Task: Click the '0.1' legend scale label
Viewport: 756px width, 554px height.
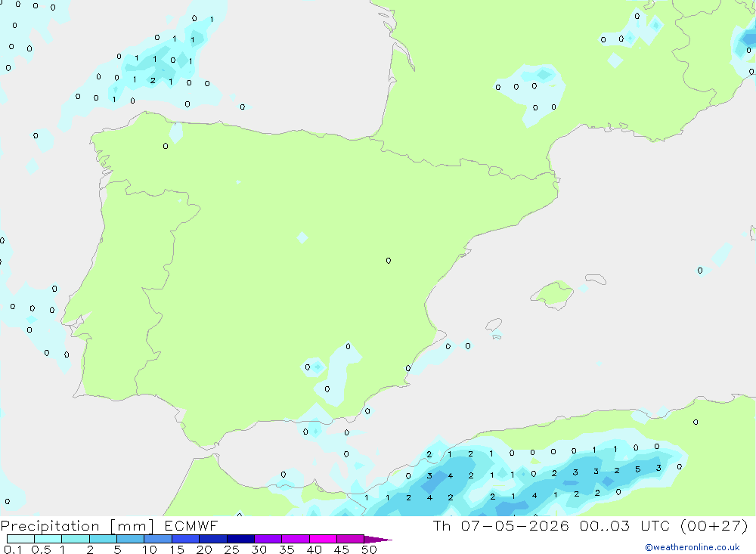Action: tap(13, 549)
